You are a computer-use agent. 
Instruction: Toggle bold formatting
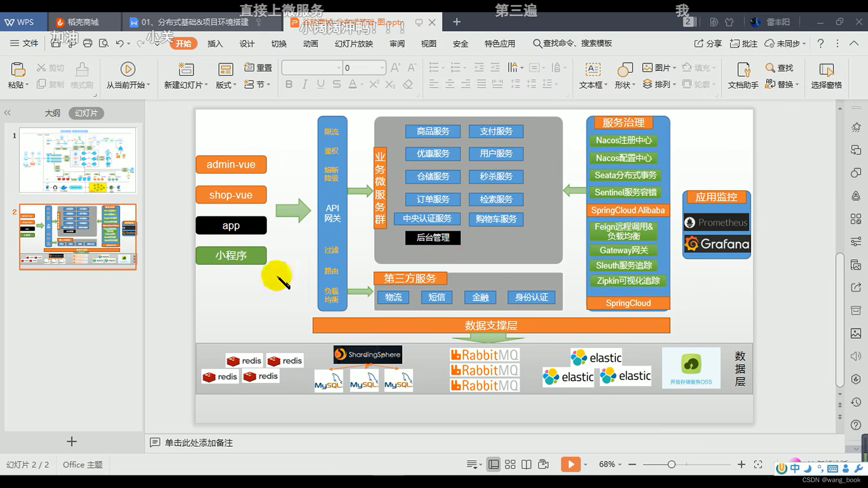[289, 84]
